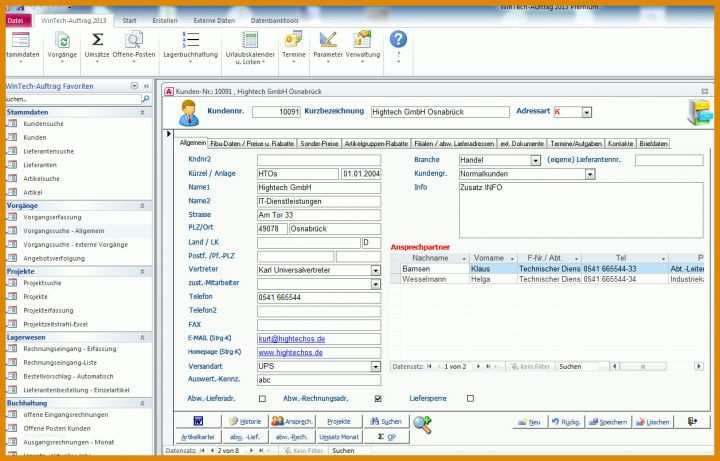Open the Versandart dropdown

[x=376, y=366]
